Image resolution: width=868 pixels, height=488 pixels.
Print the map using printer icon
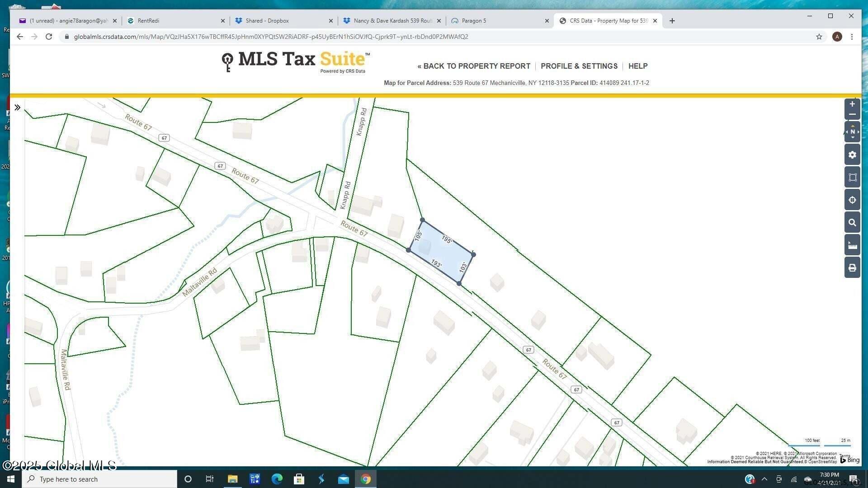pos(852,268)
